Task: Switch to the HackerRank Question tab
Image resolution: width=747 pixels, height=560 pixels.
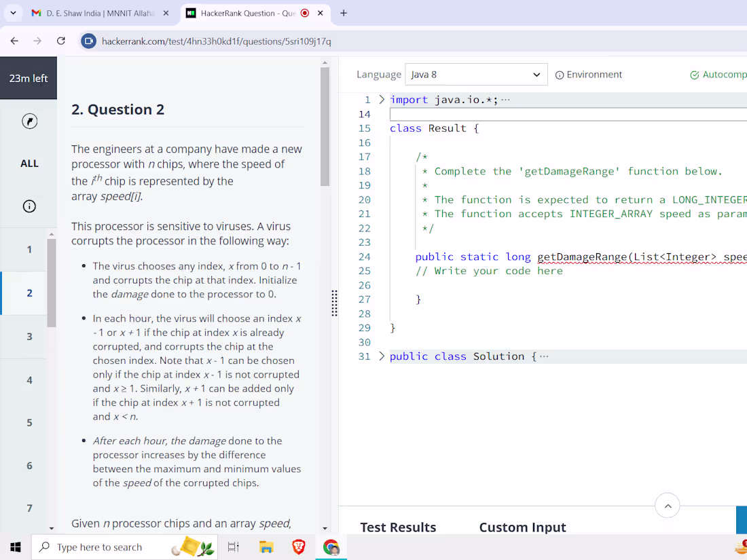Action: 248,14
